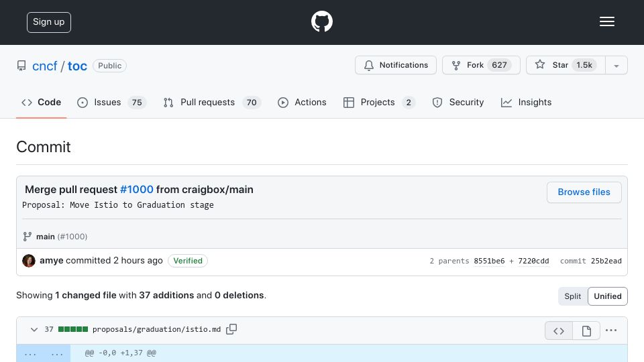Open the (#1000) link beside main branch

pos(72,237)
